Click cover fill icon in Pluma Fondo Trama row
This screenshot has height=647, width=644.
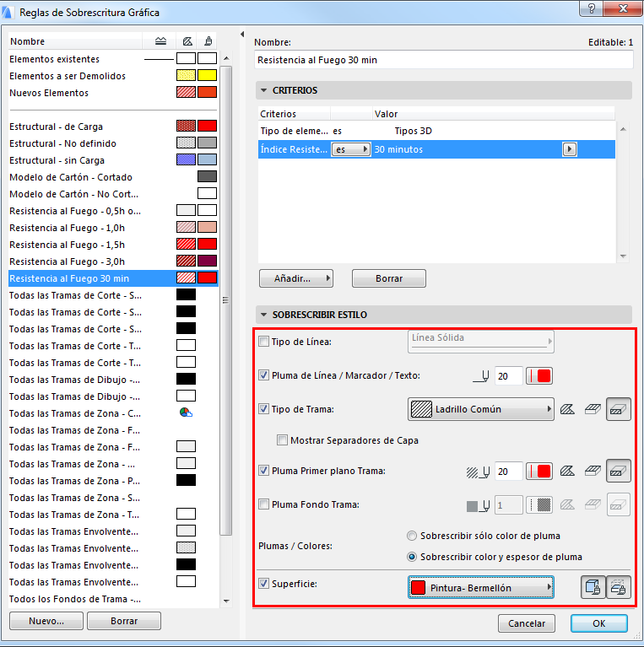(x=593, y=504)
